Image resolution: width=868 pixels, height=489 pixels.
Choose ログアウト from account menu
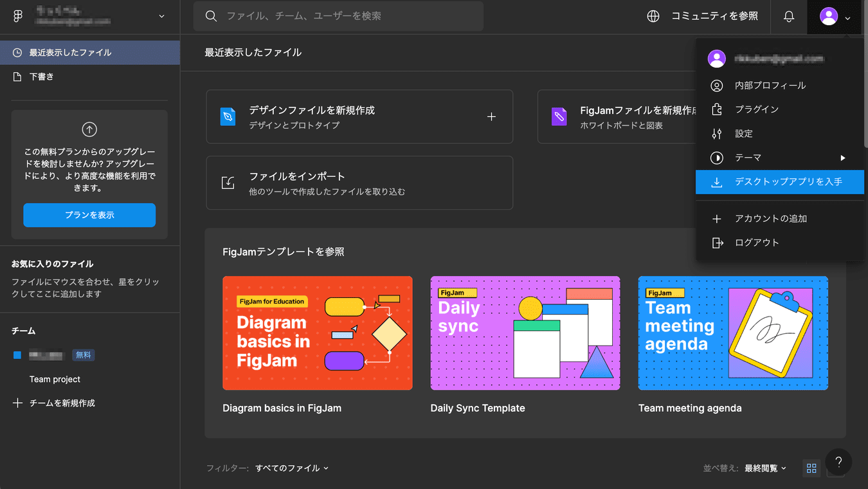[x=757, y=243]
